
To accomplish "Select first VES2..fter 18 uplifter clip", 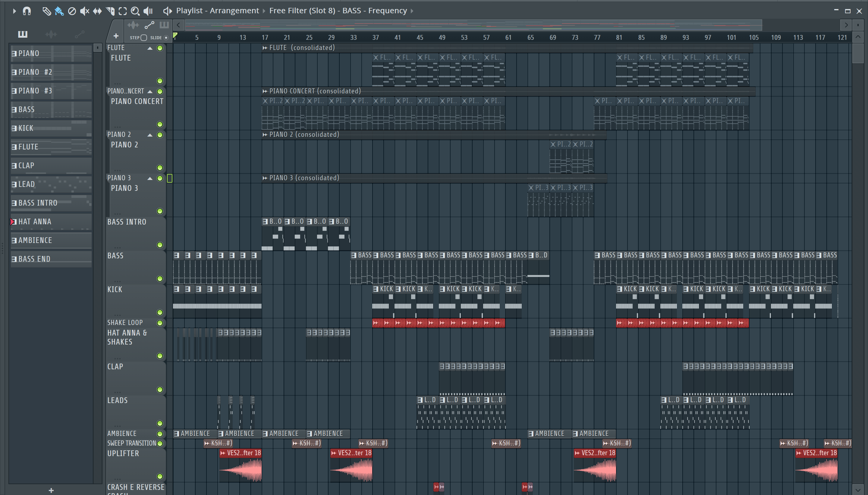I will click(241, 465).
